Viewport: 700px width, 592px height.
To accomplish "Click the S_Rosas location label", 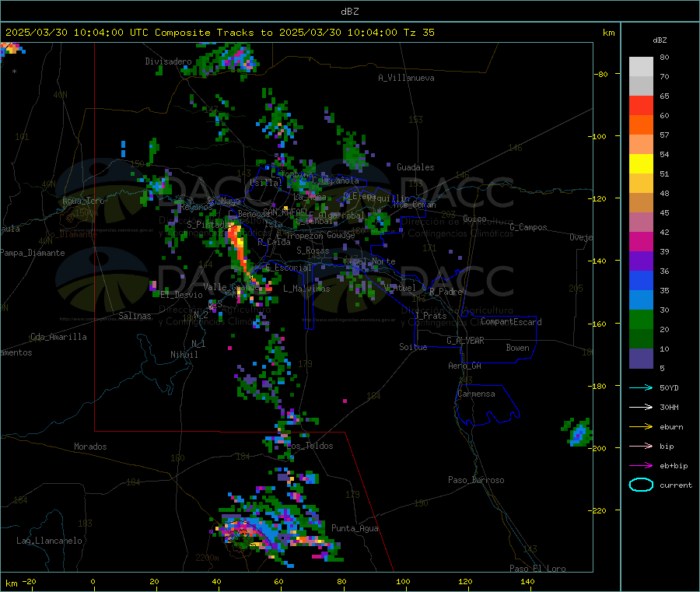I will click(313, 250).
